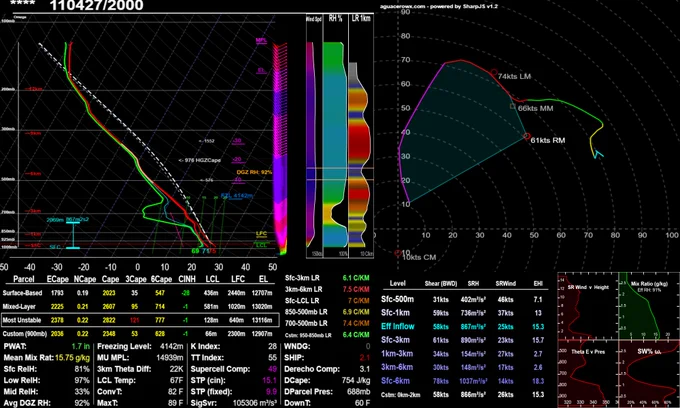Click the CINH column header
680x408 pixels.
(x=187, y=280)
